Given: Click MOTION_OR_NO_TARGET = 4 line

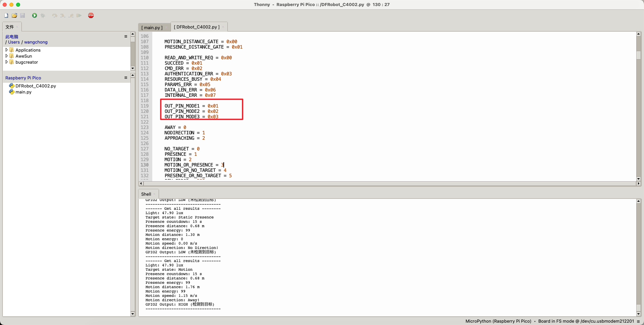Looking at the screenshot, I should tap(195, 170).
